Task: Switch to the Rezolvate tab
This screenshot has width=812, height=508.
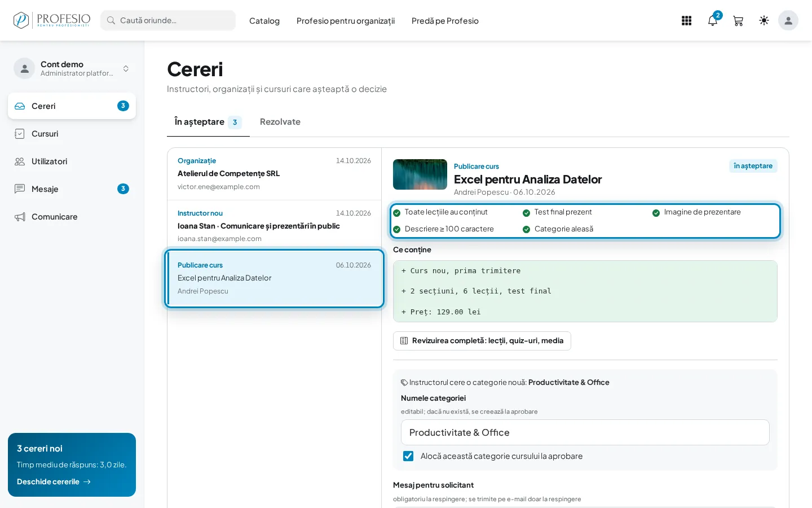Action: tap(280, 122)
